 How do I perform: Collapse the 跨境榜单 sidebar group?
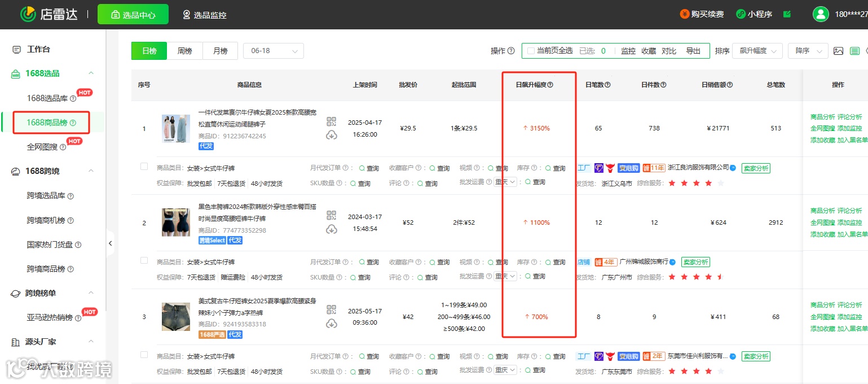[91, 293]
